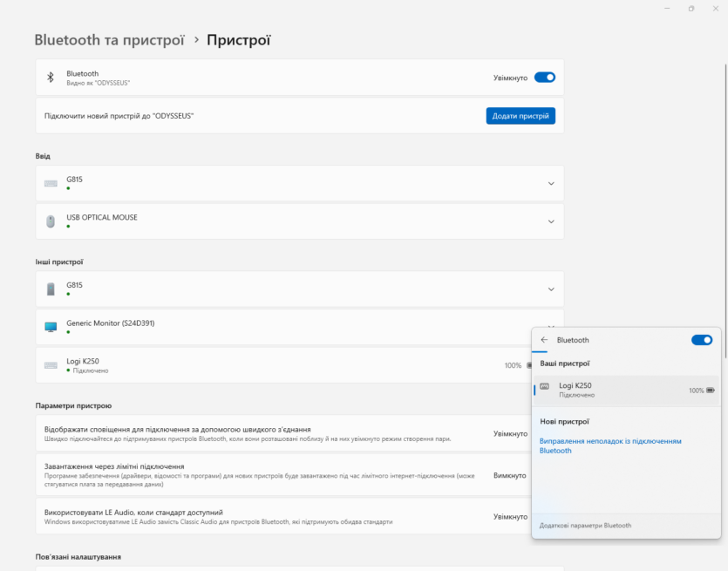Select Logi K250 in the flyout device list
Viewport: 728px width, 571px height.
tap(610, 390)
